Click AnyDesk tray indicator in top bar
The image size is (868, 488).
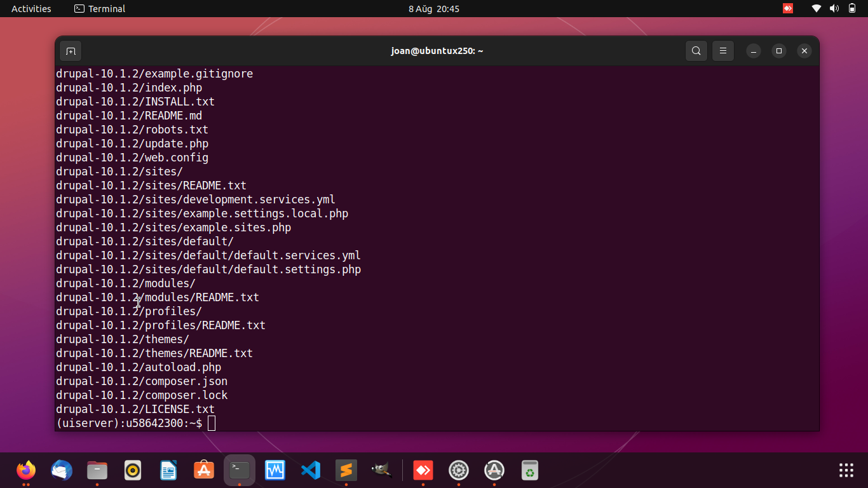pyautogui.click(x=788, y=9)
